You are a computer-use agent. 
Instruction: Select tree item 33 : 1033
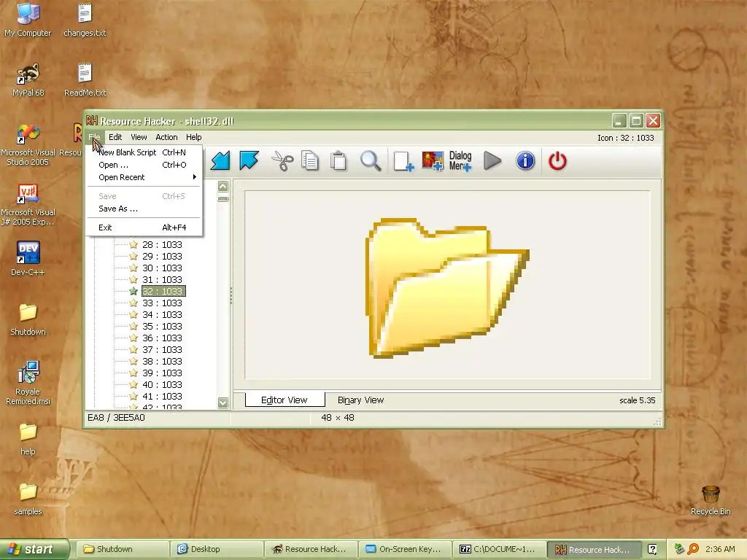click(162, 303)
